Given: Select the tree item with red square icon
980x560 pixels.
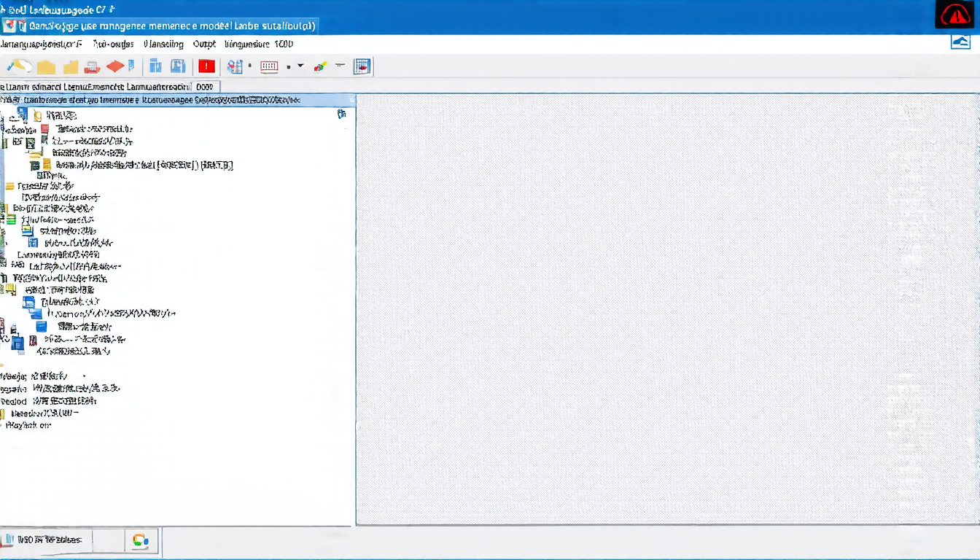Looking at the screenshot, I should [x=87, y=128].
